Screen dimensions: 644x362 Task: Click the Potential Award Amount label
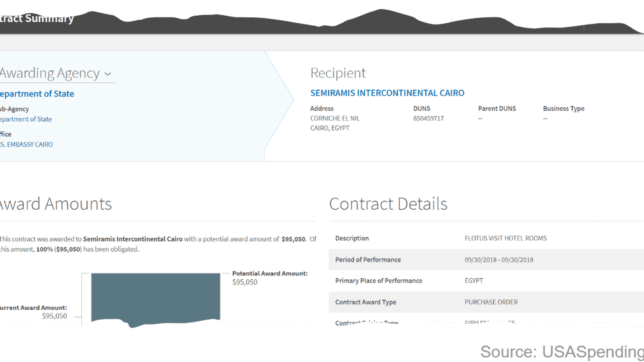click(x=270, y=274)
